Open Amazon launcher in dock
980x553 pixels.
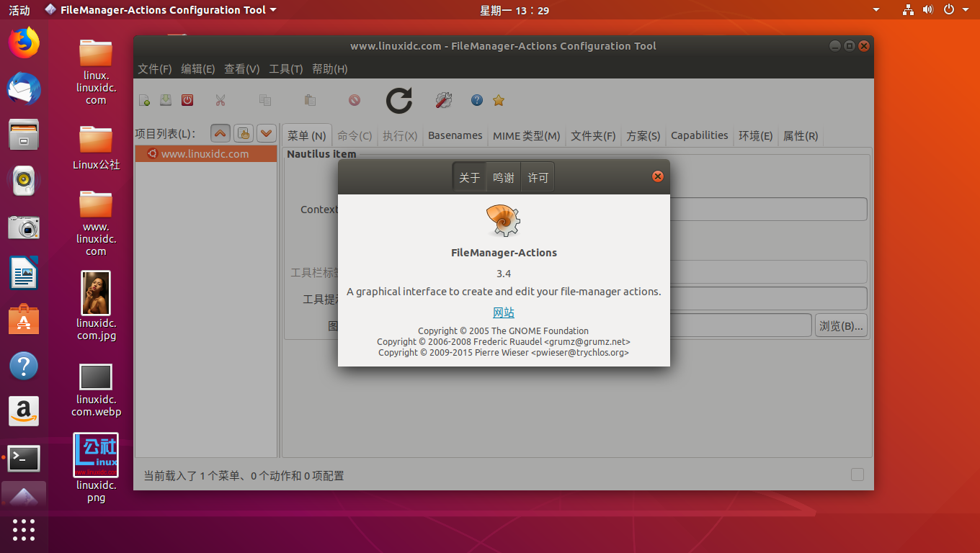tap(24, 412)
